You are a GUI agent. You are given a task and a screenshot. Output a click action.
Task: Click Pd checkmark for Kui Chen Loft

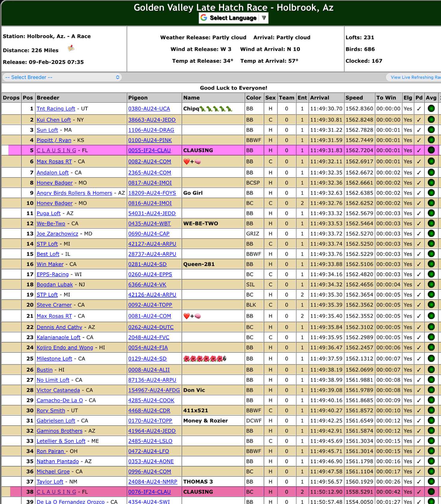point(419,120)
